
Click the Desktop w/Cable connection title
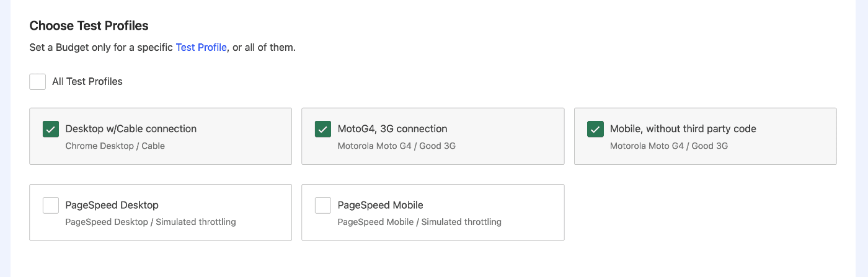click(x=131, y=129)
